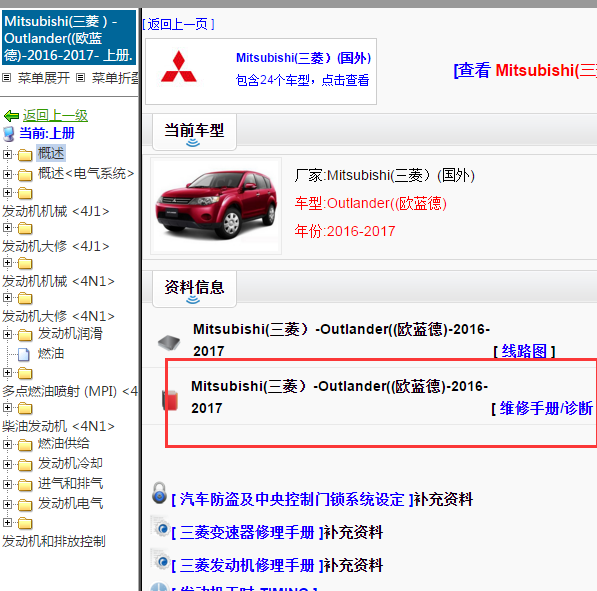Click the 车型:Outlander((欧蓝德) text
The height and width of the screenshot is (591, 597).
(x=370, y=203)
